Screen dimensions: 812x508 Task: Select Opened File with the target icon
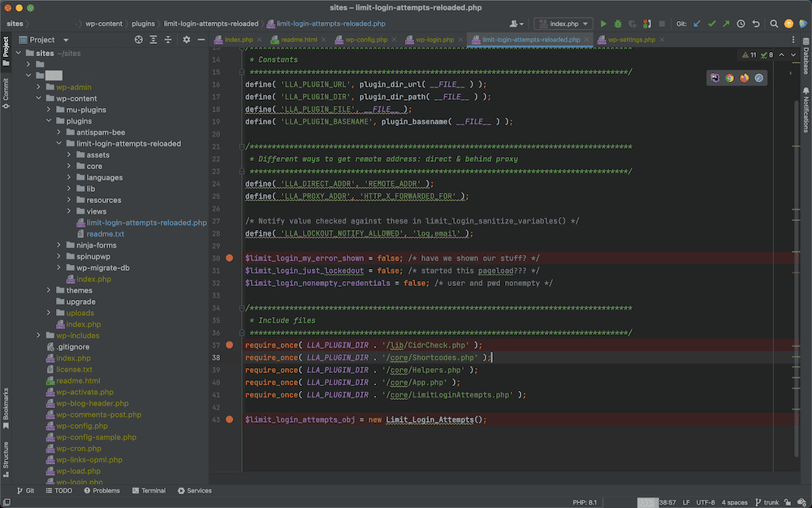[x=137, y=39]
